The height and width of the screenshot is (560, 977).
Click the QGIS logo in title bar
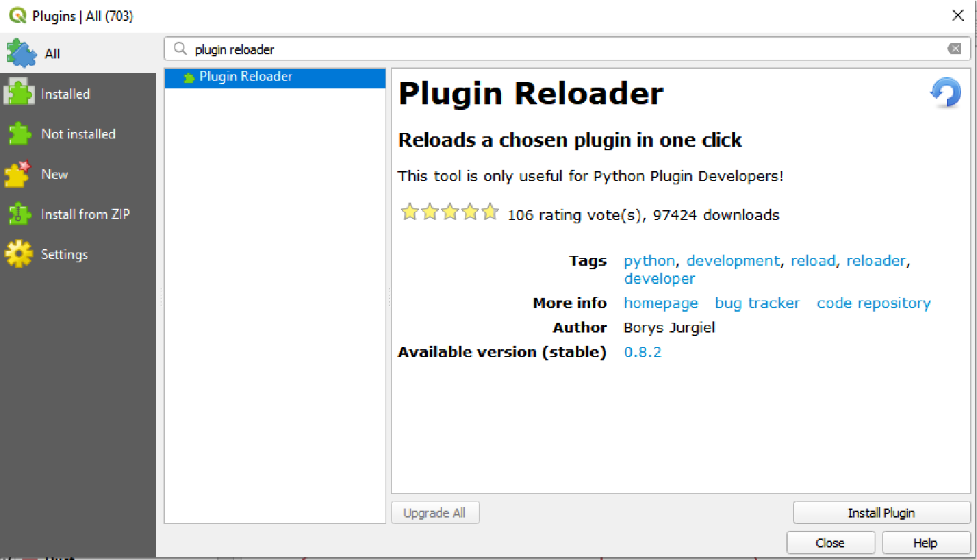click(18, 15)
